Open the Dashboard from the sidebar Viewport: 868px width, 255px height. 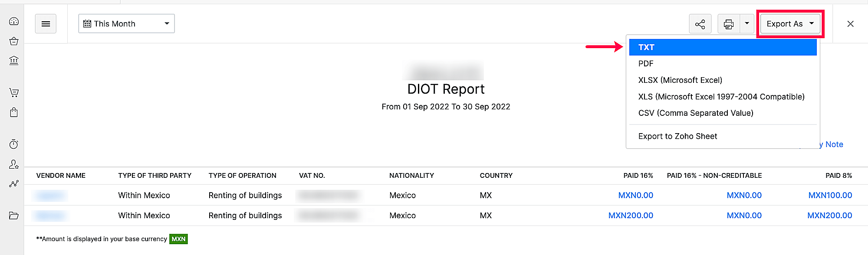coord(13,20)
